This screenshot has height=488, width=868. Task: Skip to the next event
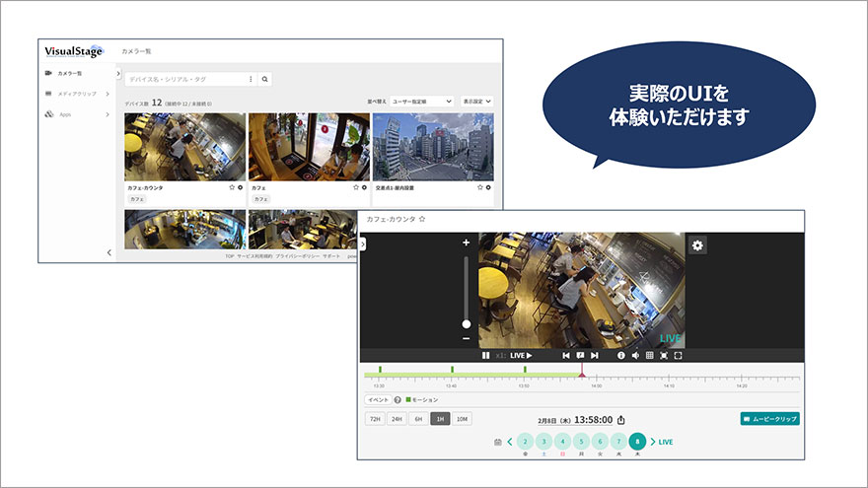tap(595, 355)
